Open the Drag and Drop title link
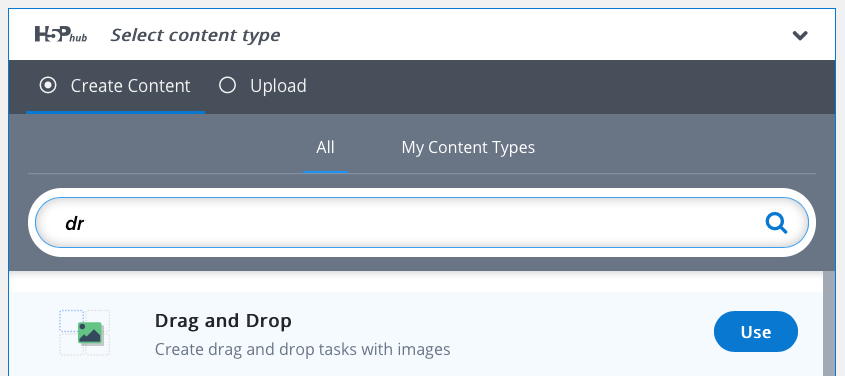The width and height of the screenshot is (845, 376). point(223,321)
